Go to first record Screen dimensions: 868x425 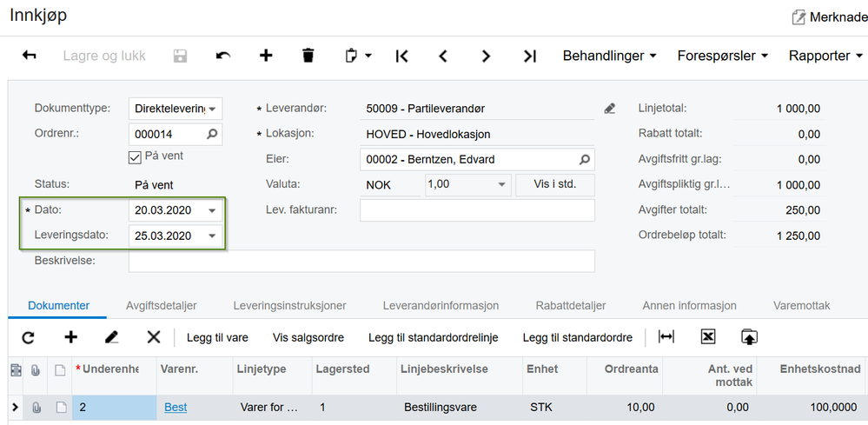coord(402,56)
